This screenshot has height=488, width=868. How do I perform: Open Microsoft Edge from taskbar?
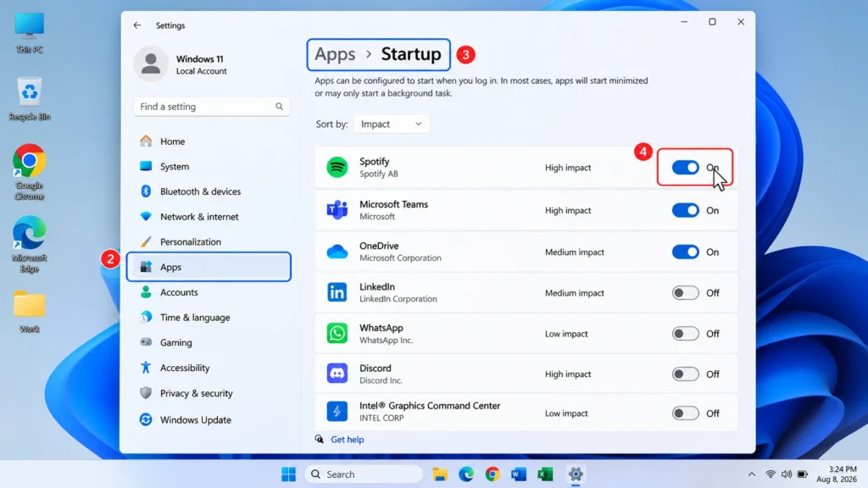(x=466, y=474)
